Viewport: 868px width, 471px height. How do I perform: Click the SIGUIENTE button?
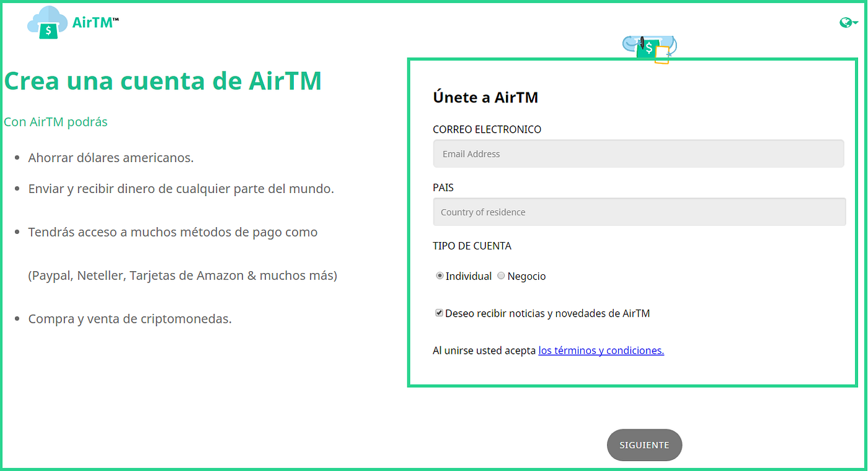644,445
